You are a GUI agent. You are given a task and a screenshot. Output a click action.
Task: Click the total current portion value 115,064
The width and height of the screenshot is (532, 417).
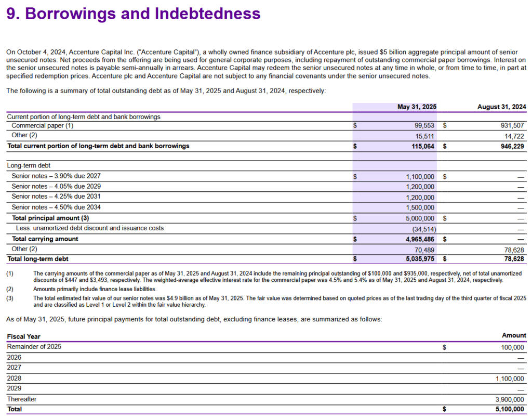coord(423,146)
